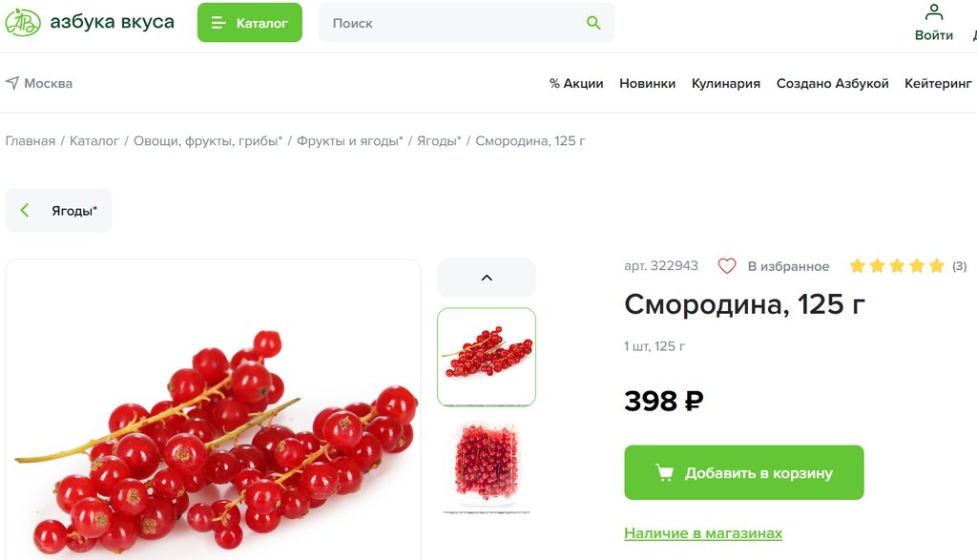Open Фрукты и ягоды breadcrumb

[349, 141]
